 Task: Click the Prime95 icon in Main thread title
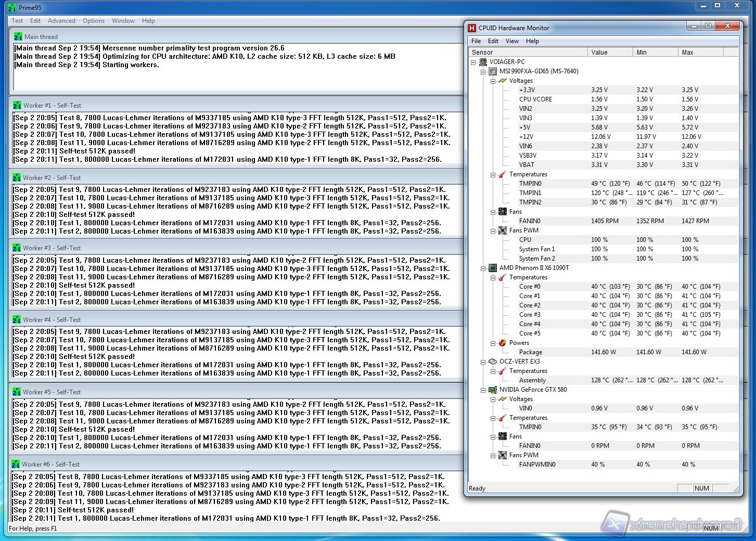pos(18,37)
